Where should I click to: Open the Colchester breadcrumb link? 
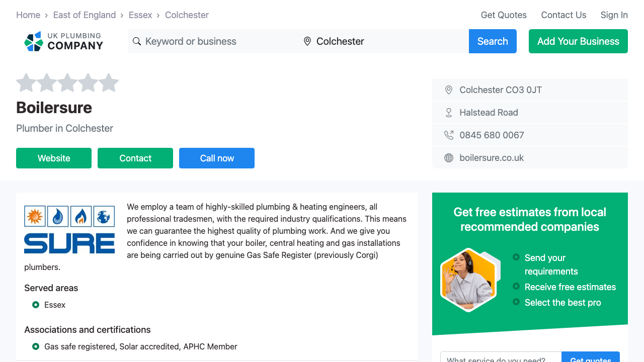pos(187,15)
